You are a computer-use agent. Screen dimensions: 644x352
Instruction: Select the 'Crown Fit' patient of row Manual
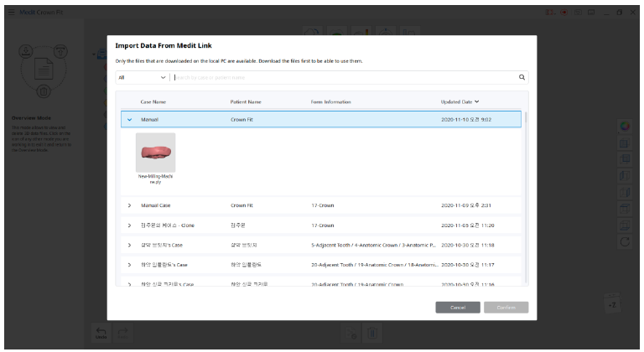pyautogui.click(x=241, y=120)
